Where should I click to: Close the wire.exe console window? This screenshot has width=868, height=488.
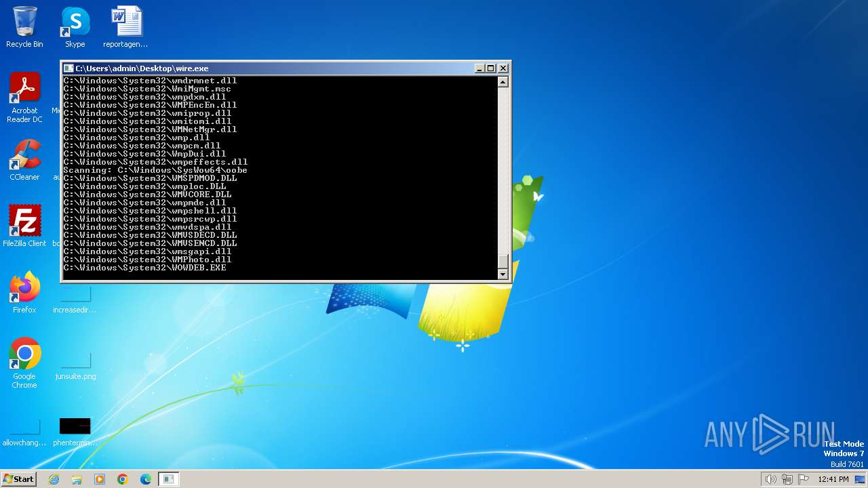coord(503,68)
